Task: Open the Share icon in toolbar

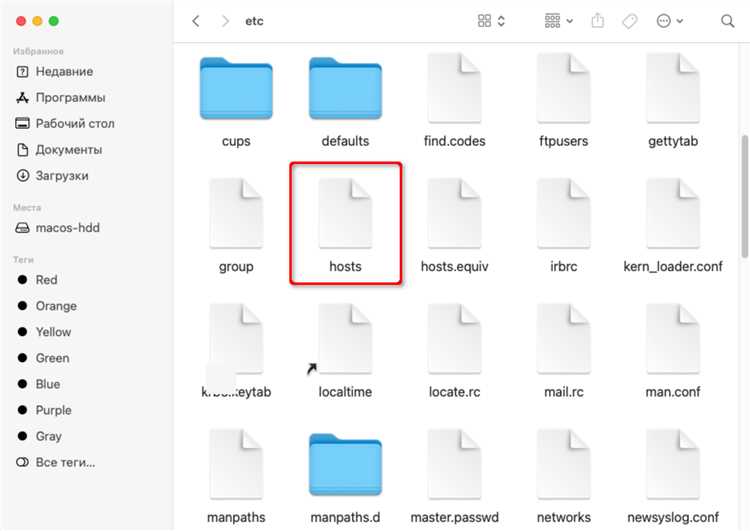Action: (x=597, y=21)
